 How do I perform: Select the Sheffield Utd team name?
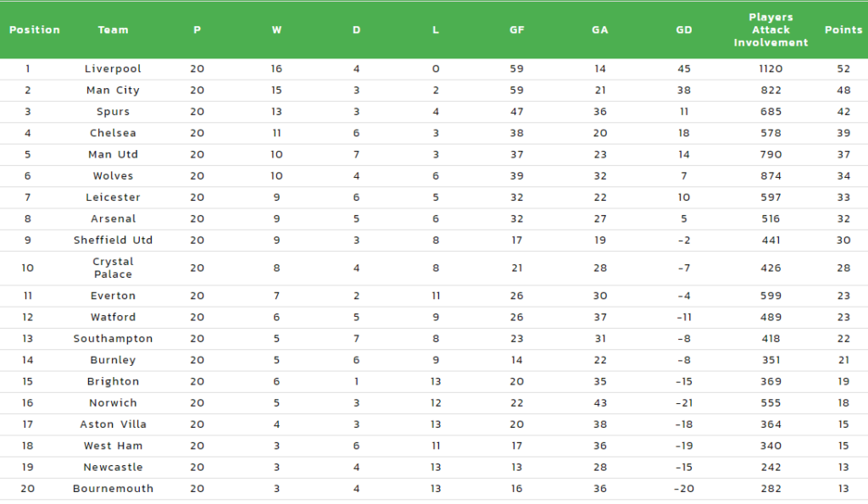click(113, 240)
